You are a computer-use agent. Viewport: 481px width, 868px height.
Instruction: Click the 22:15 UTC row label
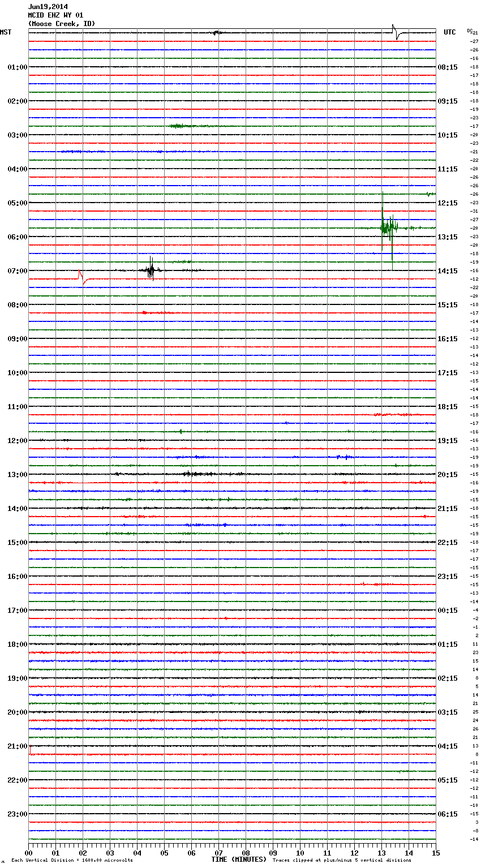point(448,543)
